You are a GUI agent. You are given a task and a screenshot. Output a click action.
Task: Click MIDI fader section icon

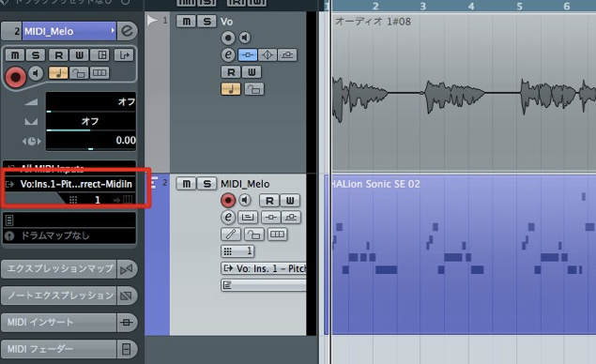[127, 349]
